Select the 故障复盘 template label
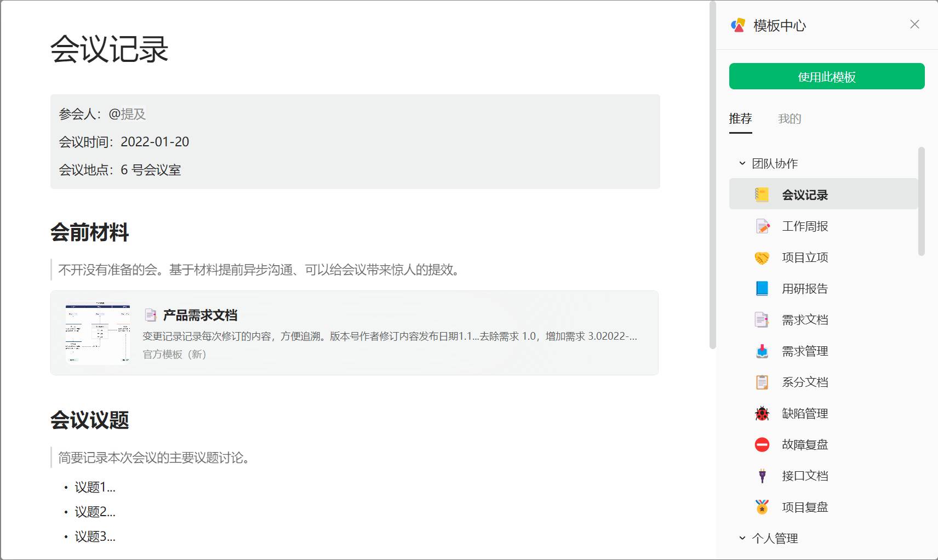Image resolution: width=938 pixels, height=560 pixels. point(805,444)
